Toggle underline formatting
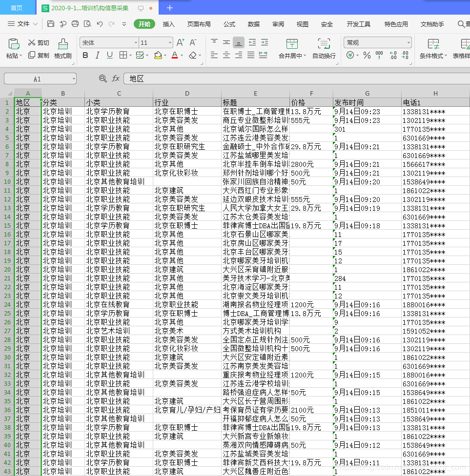 [x=109, y=55]
